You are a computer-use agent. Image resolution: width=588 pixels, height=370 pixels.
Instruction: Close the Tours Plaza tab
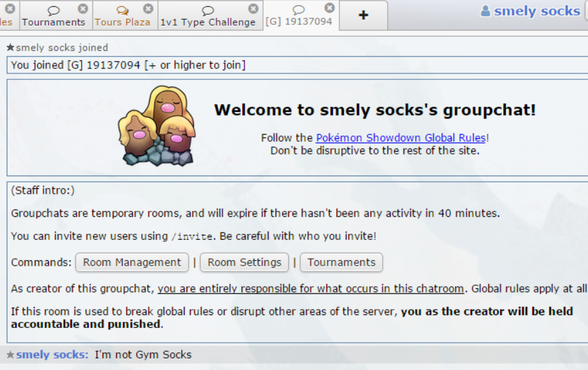(149, 9)
